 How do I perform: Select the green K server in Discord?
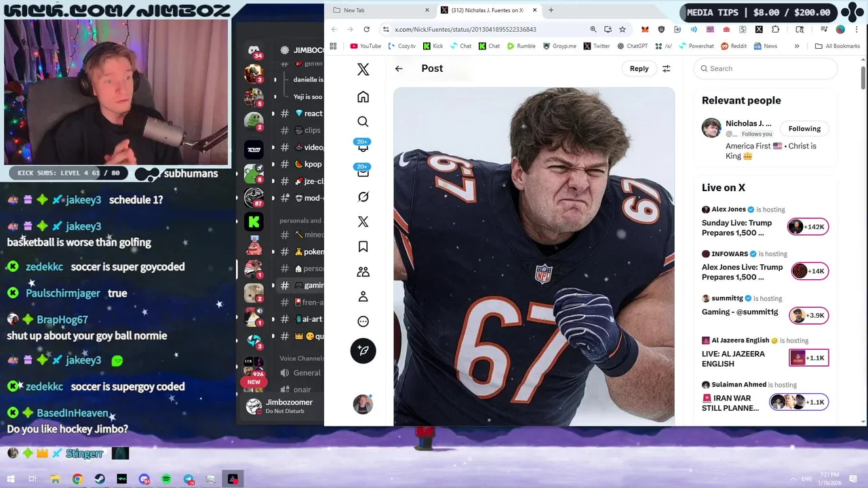254,222
